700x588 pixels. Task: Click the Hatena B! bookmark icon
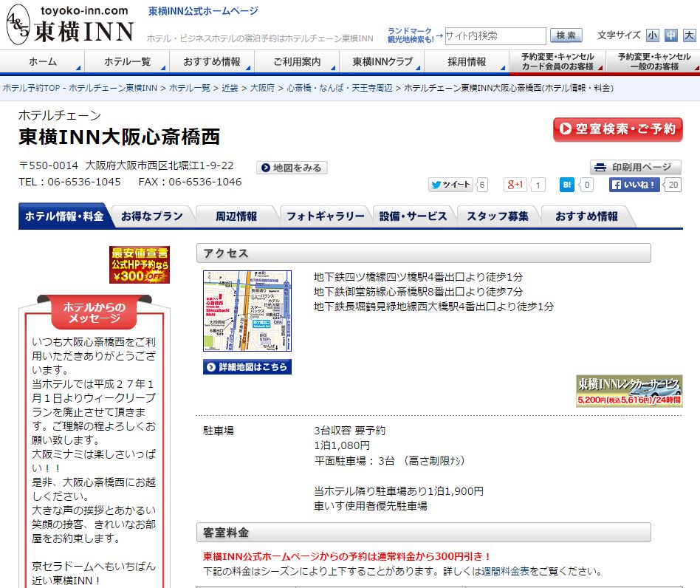pyautogui.click(x=566, y=185)
